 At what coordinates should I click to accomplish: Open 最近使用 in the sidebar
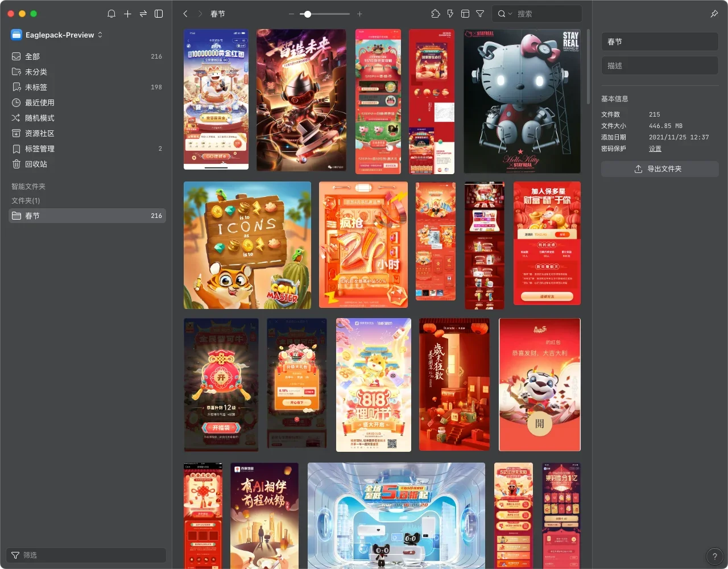tap(87, 102)
